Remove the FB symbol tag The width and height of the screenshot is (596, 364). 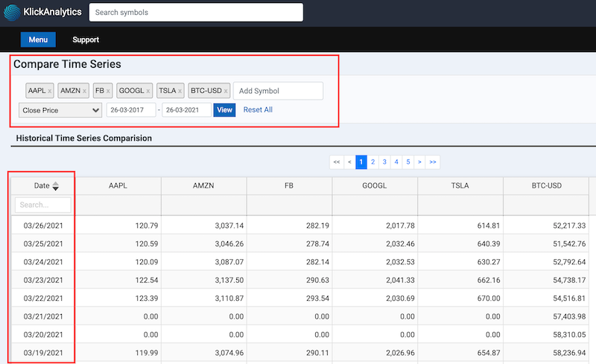click(108, 92)
